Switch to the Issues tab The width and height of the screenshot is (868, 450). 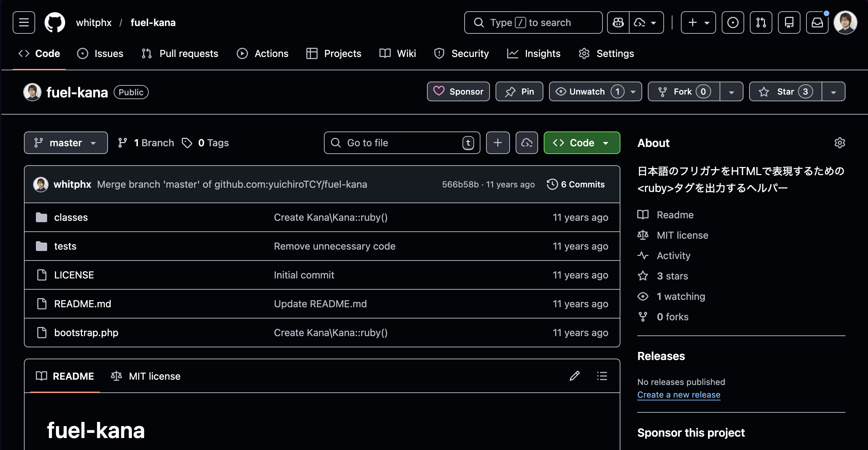click(x=100, y=53)
